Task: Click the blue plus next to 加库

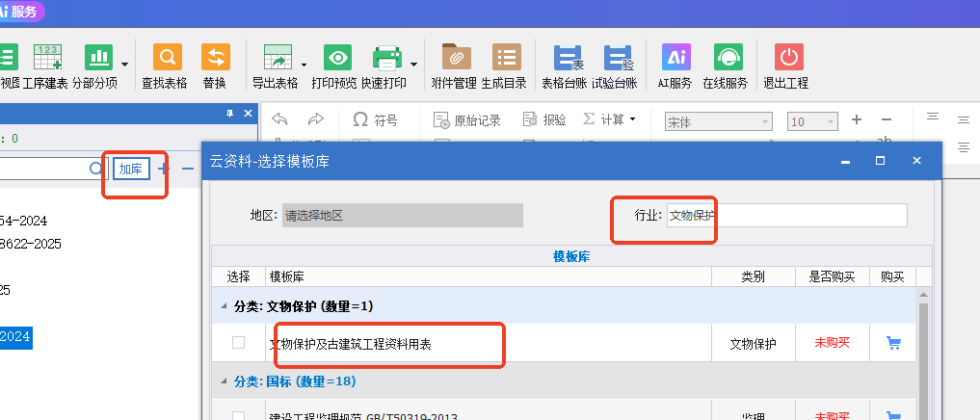Action: pyautogui.click(x=164, y=169)
